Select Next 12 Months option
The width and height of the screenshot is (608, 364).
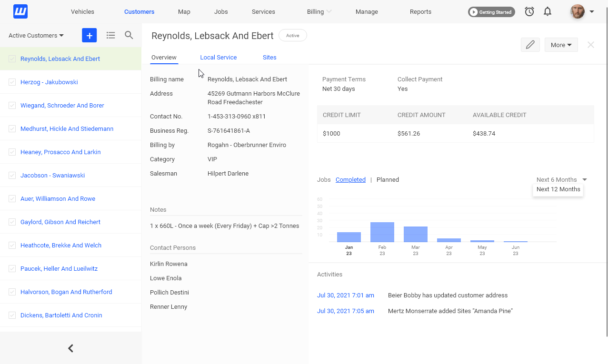pos(558,189)
